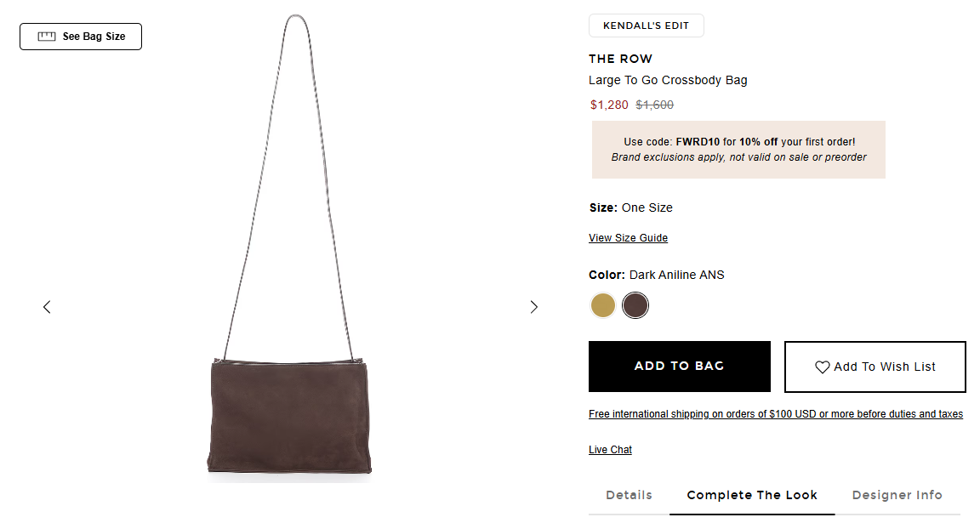This screenshot has width=980, height=523.
Task: Open the Kendall's Edit badge
Action: point(646,26)
